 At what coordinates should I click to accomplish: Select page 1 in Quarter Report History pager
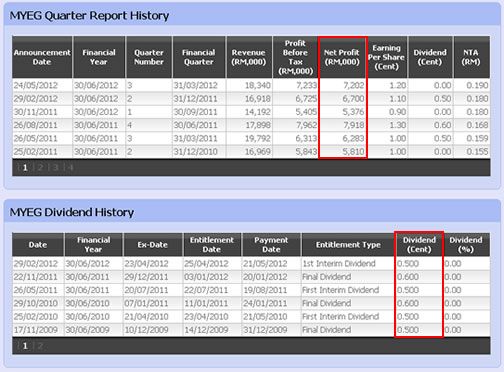pos(25,167)
